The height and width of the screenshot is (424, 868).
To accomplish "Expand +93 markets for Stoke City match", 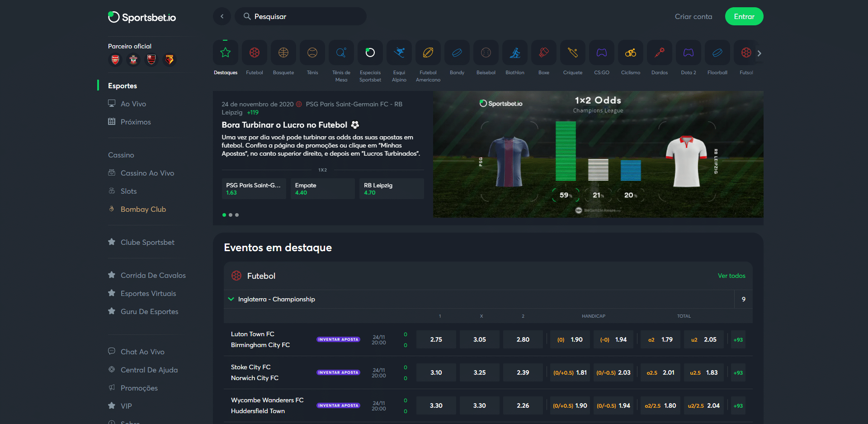I will click(x=738, y=372).
